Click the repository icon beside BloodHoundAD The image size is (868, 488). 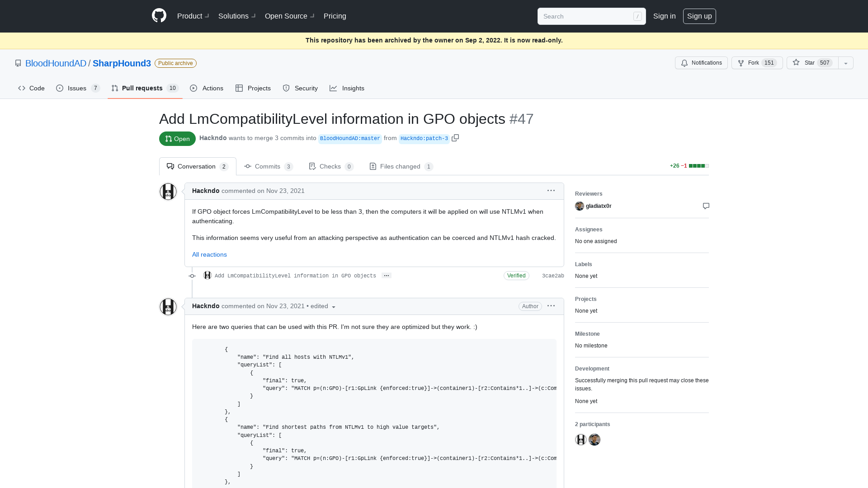(x=18, y=63)
